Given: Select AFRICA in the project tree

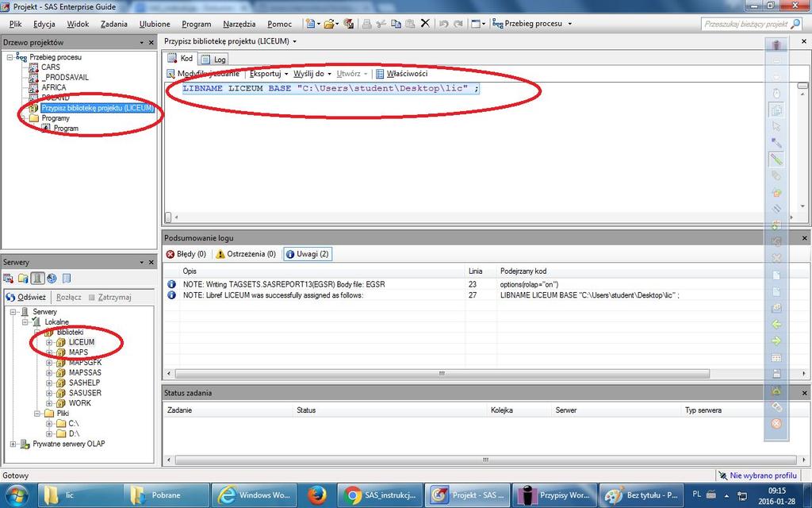Looking at the screenshot, I should point(54,87).
